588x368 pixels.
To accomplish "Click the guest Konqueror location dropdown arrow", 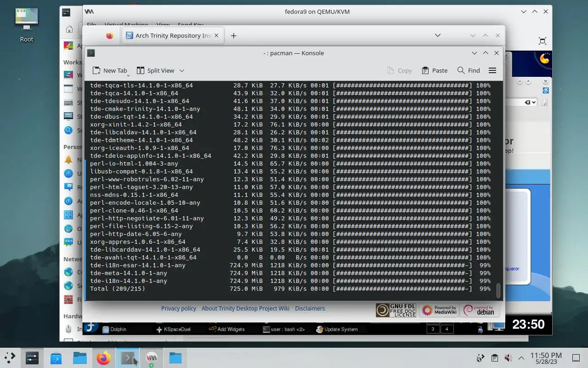I will coord(534,102).
